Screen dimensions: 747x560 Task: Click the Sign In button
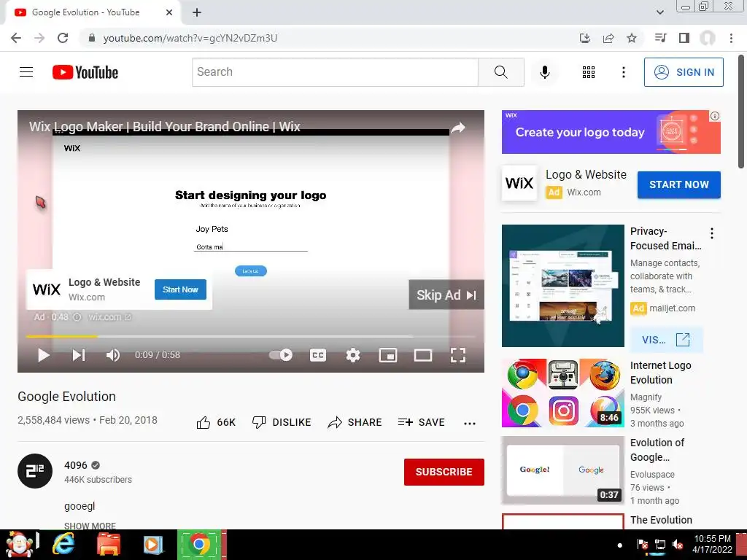684,72
